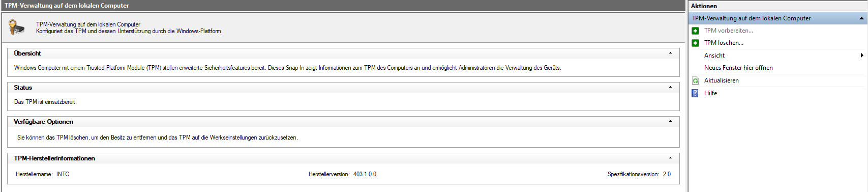The width and height of the screenshot is (868, 192).
Task: Click the greyed TPM vorbereiten... entry
Action: pos(729,31)
